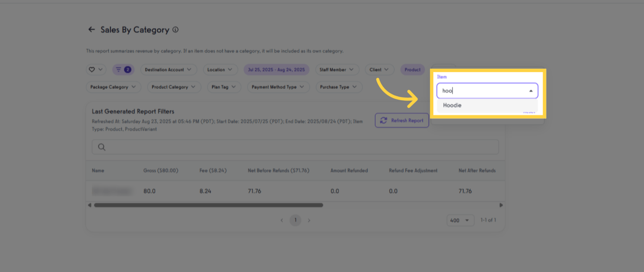Click the left arrow of the table scrollbar
Image resolution: width=644 pixels, height=272 pixels.
[90, 205]
